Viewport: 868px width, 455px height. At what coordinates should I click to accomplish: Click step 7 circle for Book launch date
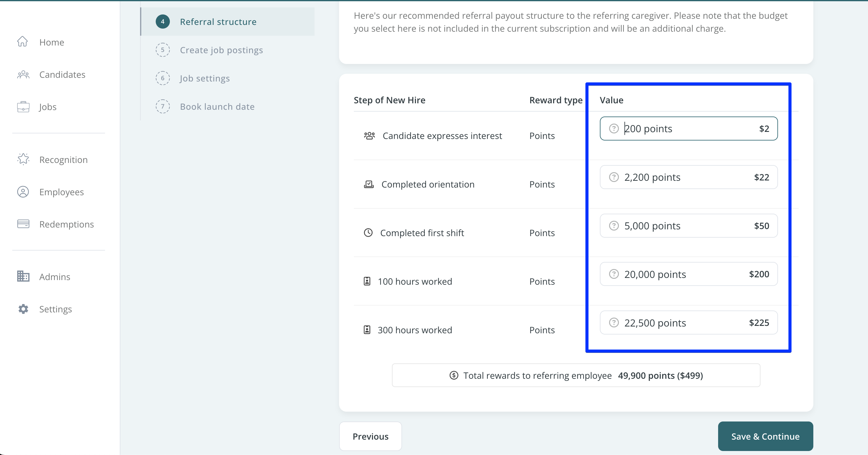[163, 107]
